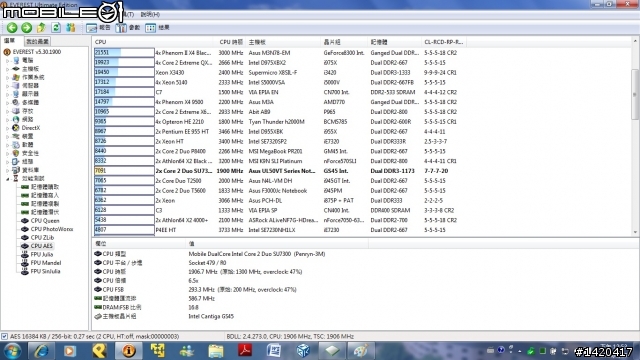Collapse the 效能測試 benchmark tree node

[x=7, y=178]
